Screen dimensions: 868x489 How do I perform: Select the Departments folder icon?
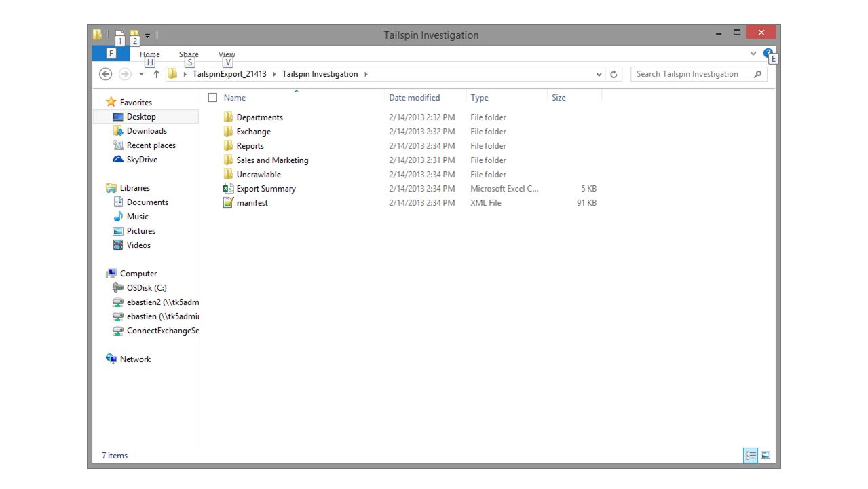[x=229, y=117]
